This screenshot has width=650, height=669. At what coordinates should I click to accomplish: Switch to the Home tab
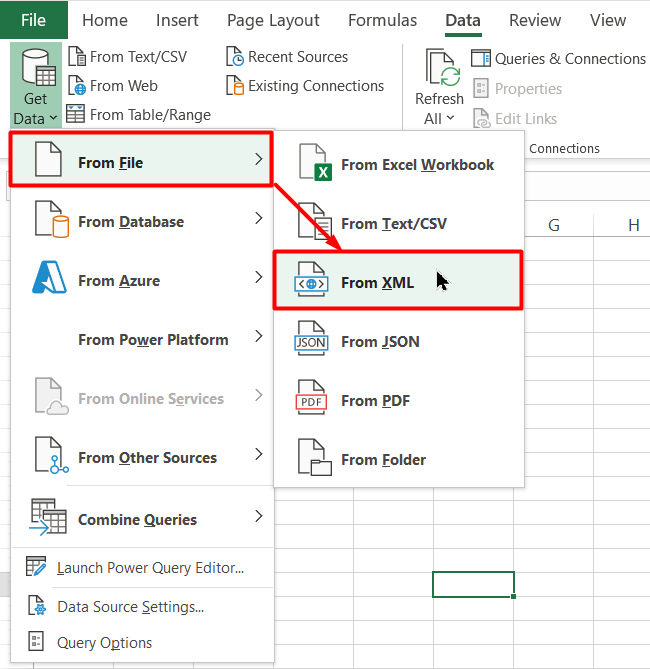coord(105,20)
